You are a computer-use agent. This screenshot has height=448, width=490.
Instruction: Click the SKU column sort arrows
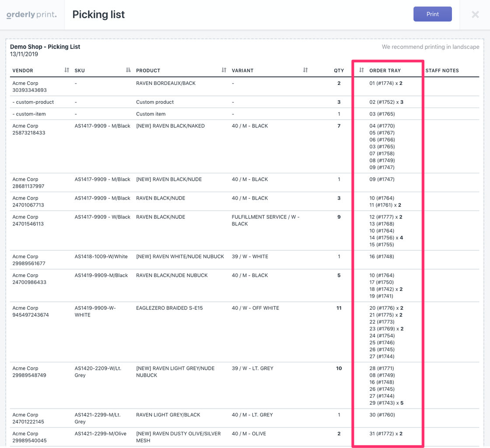pyautogui.click(x=128, y=70)
